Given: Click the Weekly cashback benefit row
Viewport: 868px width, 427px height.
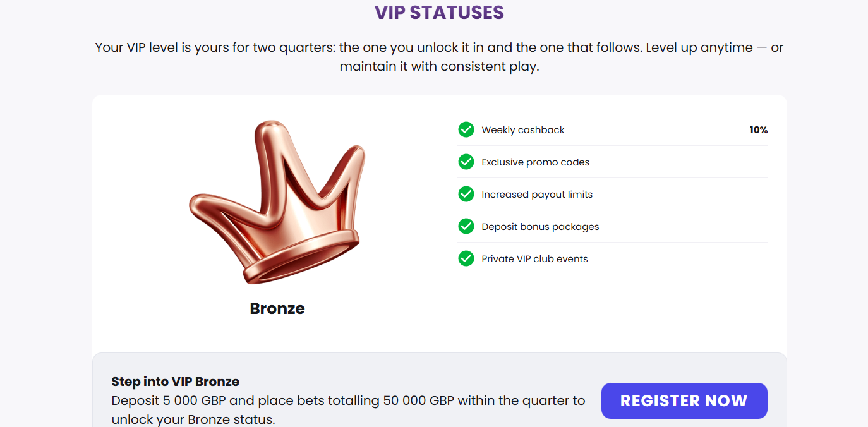Looking at the screenshot, I should click(522, 129).
